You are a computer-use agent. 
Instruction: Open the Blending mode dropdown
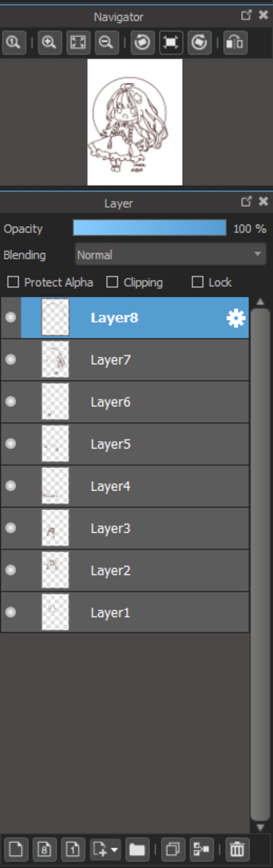coord(171,255)
